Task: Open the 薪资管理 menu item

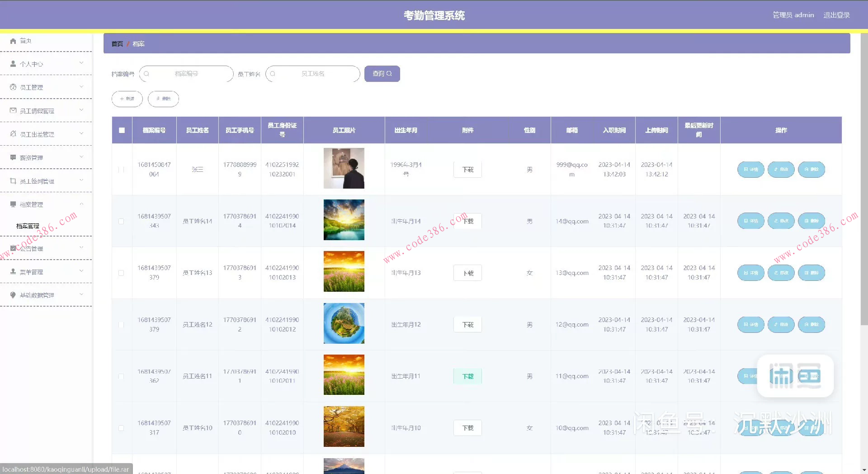Action: click(45, 157)
